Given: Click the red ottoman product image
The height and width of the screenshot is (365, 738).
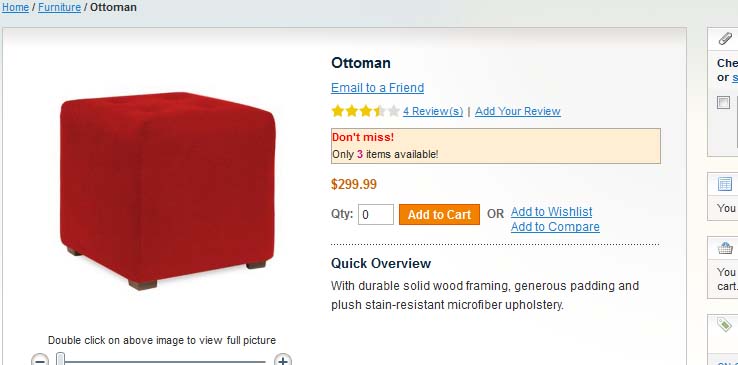Looking at the screenshot, I should pyautogui.click(x=167, y=190).
